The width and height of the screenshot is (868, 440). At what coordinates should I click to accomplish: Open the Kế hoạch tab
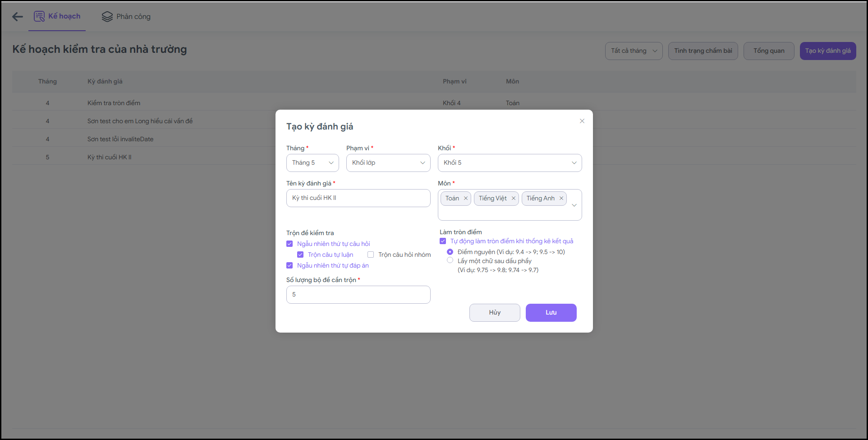click(x=64, y=16)
